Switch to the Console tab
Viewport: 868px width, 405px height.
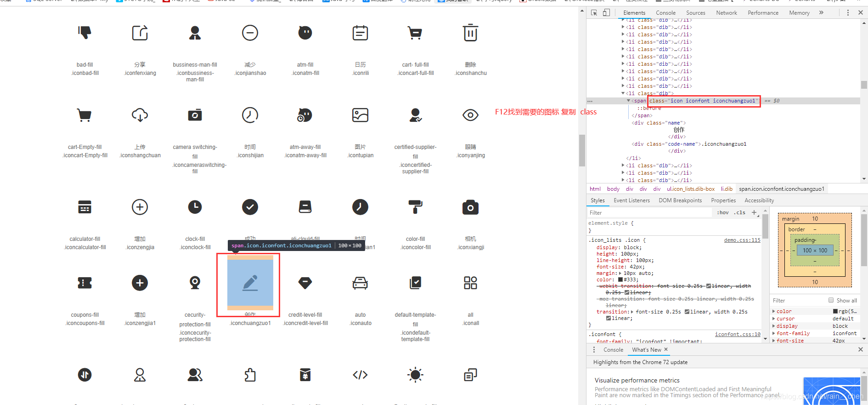click(665, 13)
